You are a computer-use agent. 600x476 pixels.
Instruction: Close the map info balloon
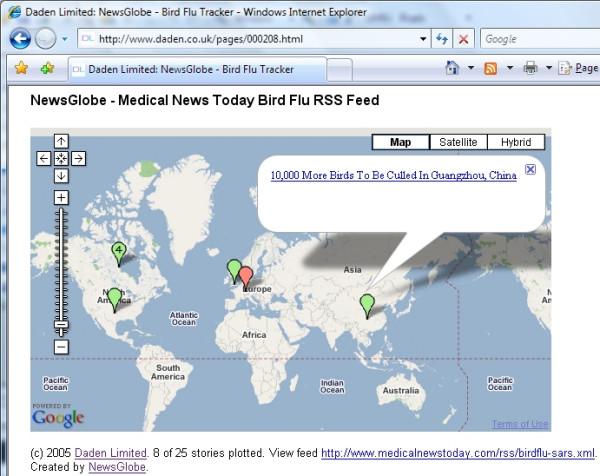click(530, 169)
